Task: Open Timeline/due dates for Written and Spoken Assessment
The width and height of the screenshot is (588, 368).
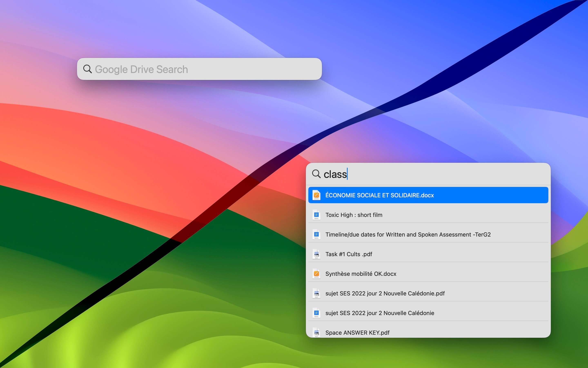Action: (428, 234)
